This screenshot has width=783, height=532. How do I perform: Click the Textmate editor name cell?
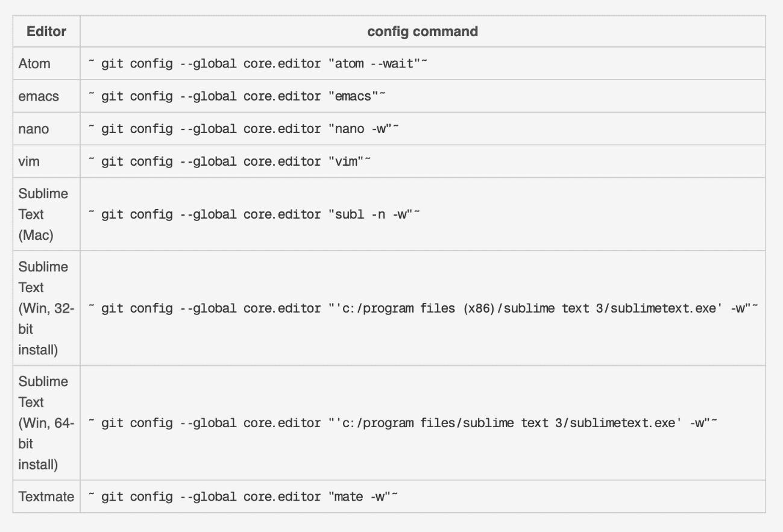46,496
